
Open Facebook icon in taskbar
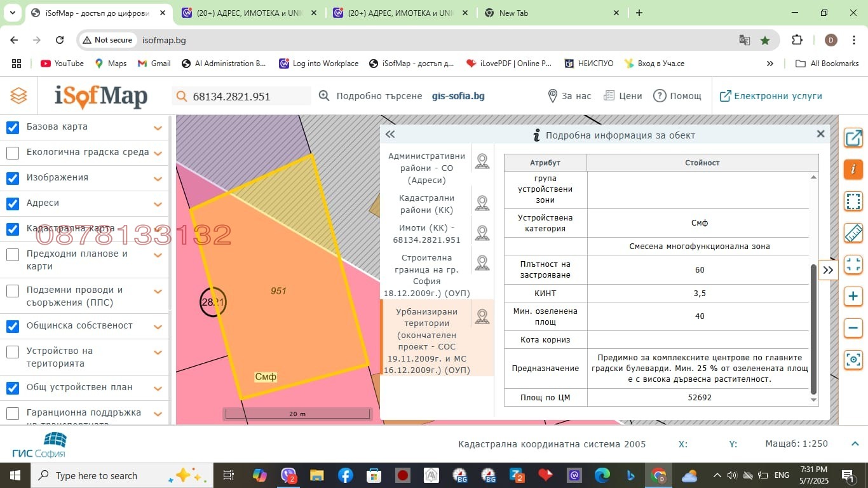coord(346,475)
